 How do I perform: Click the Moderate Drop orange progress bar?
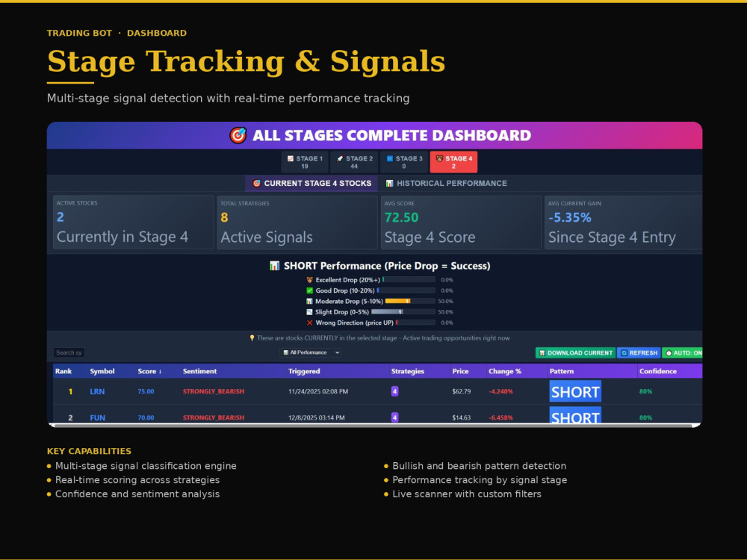click(x=410, y=301)
